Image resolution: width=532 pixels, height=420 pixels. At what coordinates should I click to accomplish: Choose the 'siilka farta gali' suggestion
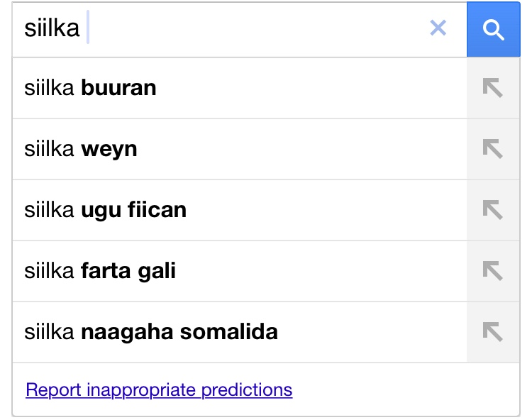tap(240, 272)
